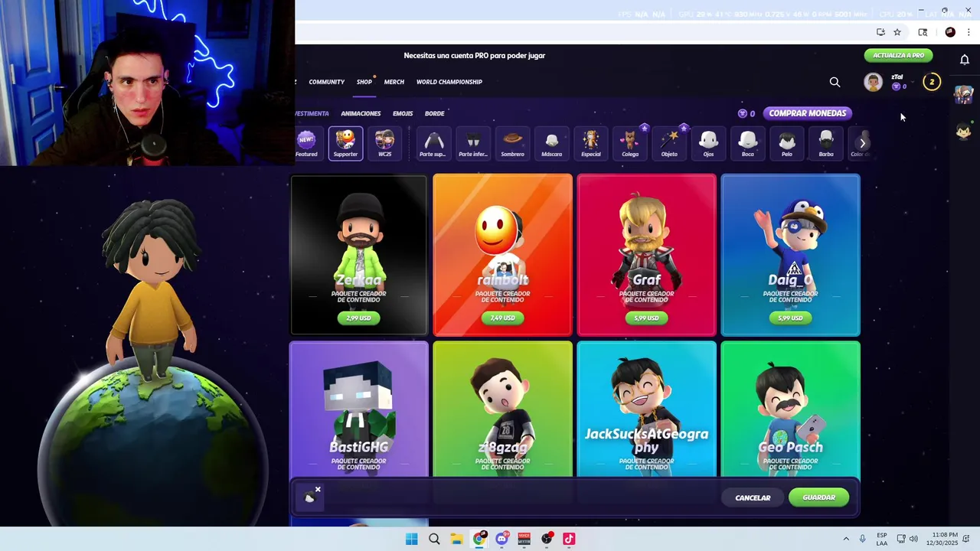Open the Parte inferior clothing category
Screen dimensions: 980x551
coord(472,143)
